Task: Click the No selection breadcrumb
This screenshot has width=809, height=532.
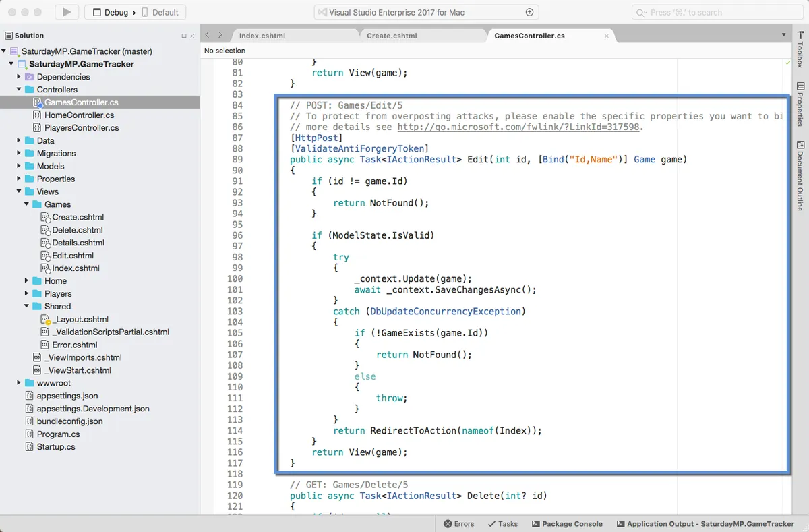Action: 224,51
